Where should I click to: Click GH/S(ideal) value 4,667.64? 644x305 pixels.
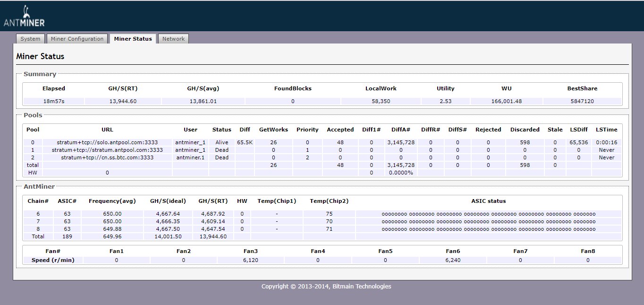click(x=168, y=214)
